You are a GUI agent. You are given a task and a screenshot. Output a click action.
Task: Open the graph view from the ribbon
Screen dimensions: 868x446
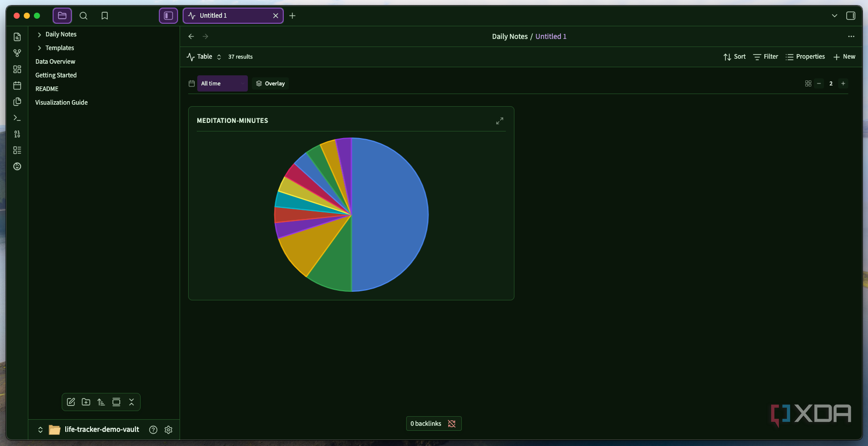[17, 53]
